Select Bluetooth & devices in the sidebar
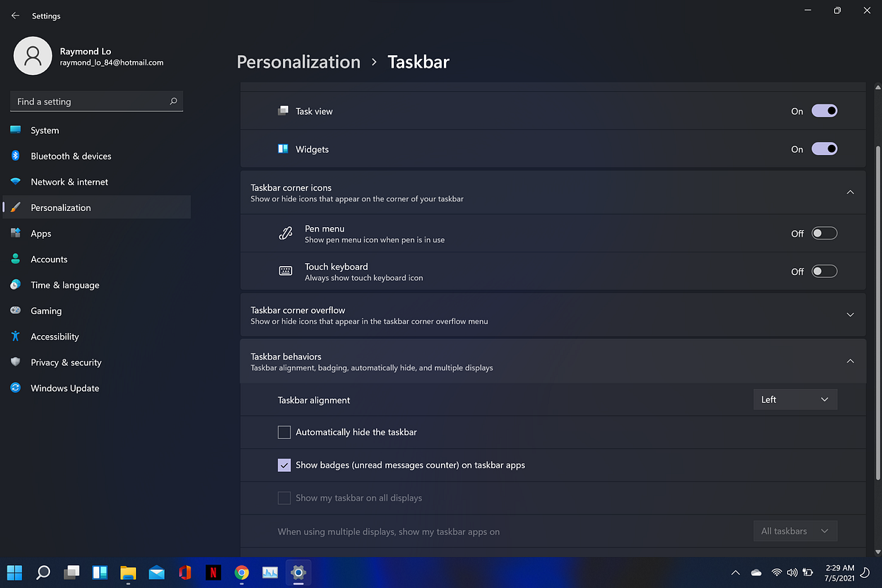 [x=71, y=156]
